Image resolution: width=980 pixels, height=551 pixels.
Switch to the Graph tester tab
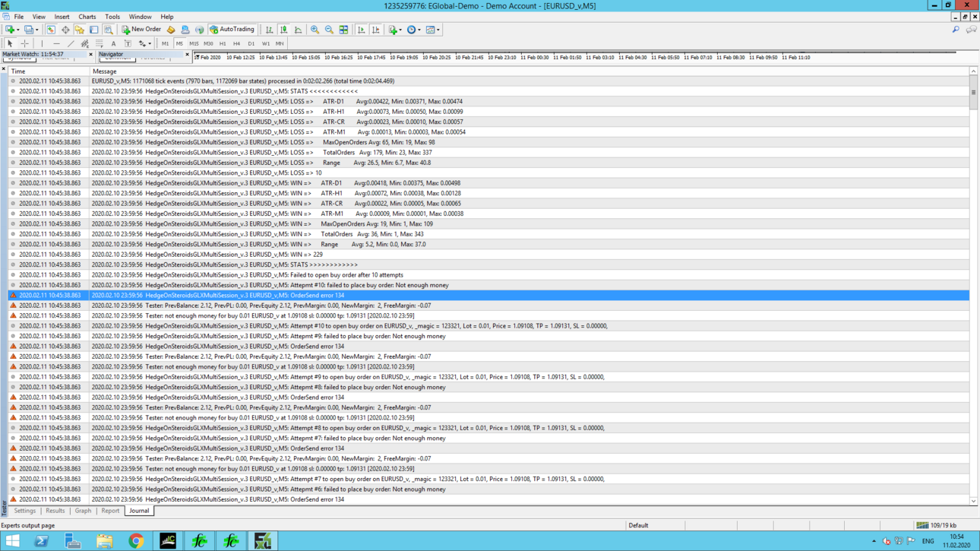83,511
